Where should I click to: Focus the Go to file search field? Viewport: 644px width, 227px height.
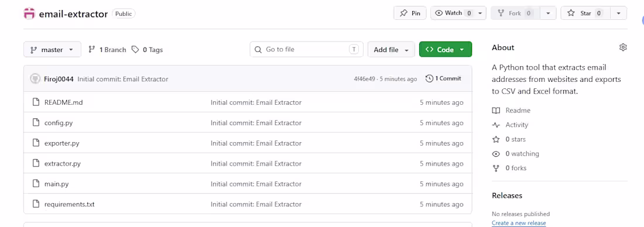(306, 49)
